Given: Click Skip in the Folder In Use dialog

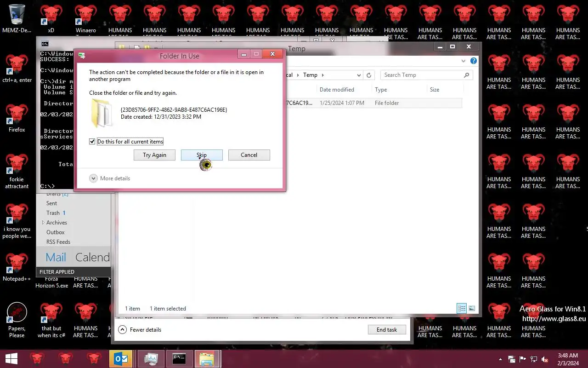Looking at the screenshot, I should [202, 155].
